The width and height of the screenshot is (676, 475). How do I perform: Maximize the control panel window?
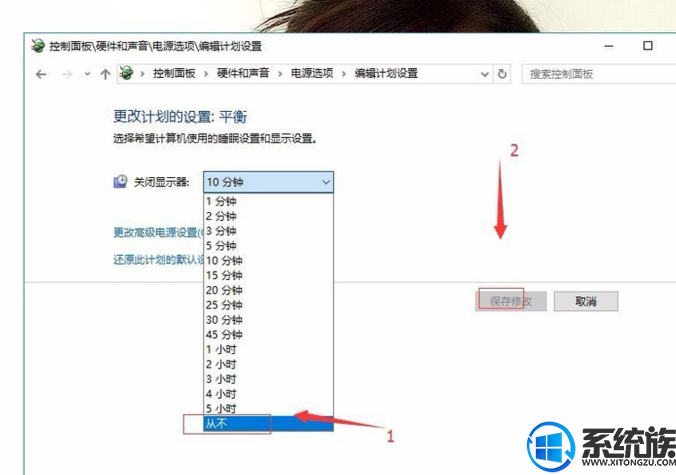[x=648, y=46]
